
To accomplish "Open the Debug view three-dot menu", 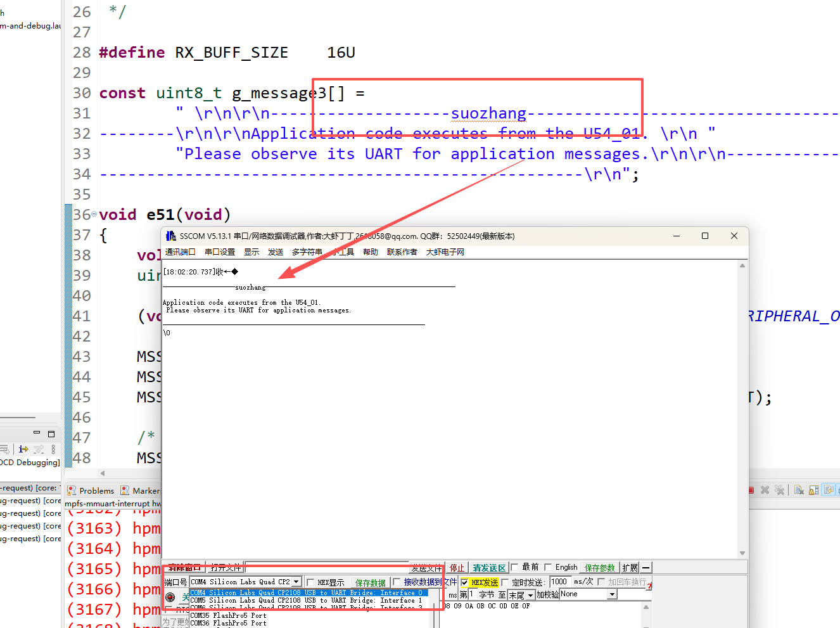I will point(53,449).
